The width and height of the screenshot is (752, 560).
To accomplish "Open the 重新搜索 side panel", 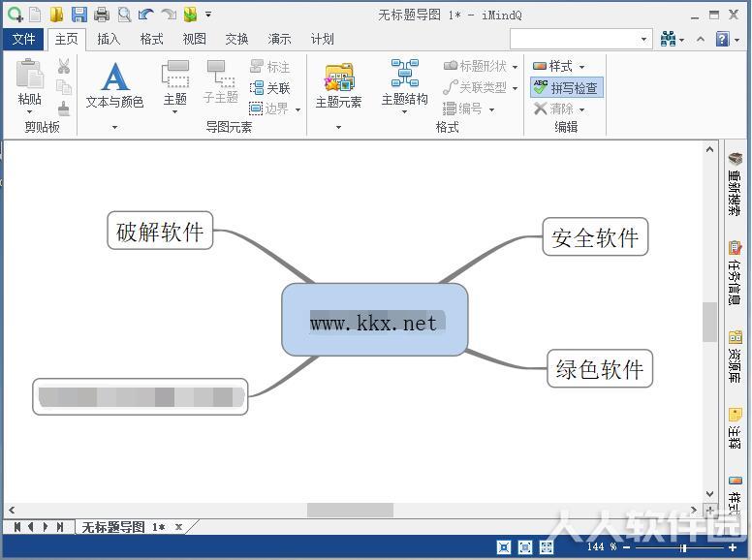I will tap(735, 184).
